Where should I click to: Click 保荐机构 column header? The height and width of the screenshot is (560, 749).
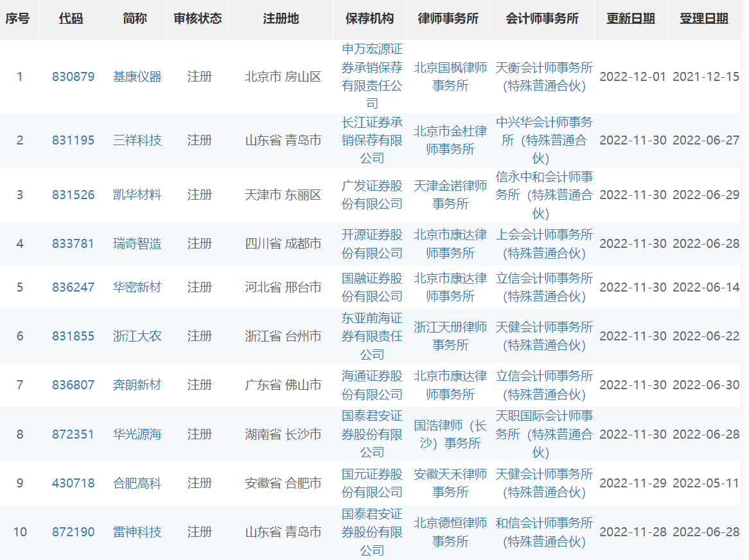370,19
